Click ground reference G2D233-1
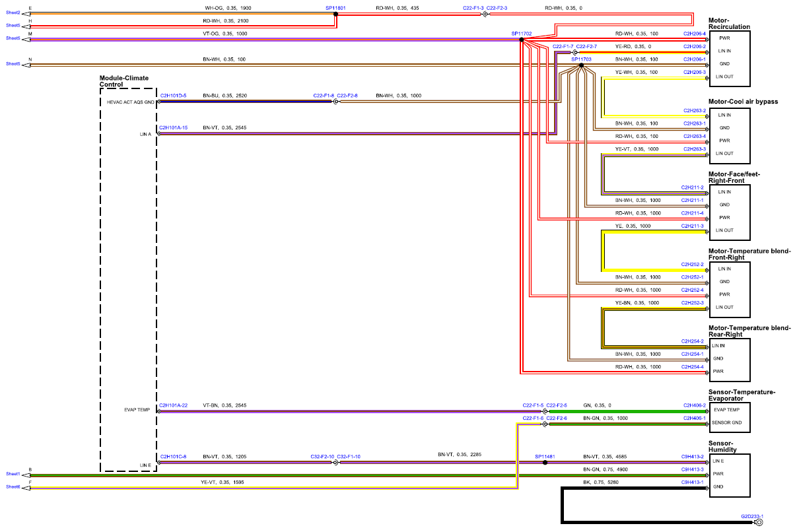The image size is (797, 532). [x=752, y=516]
